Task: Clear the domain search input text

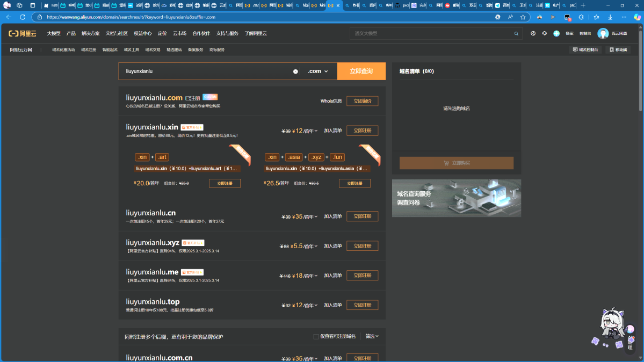Action: [x=295, y=71]
